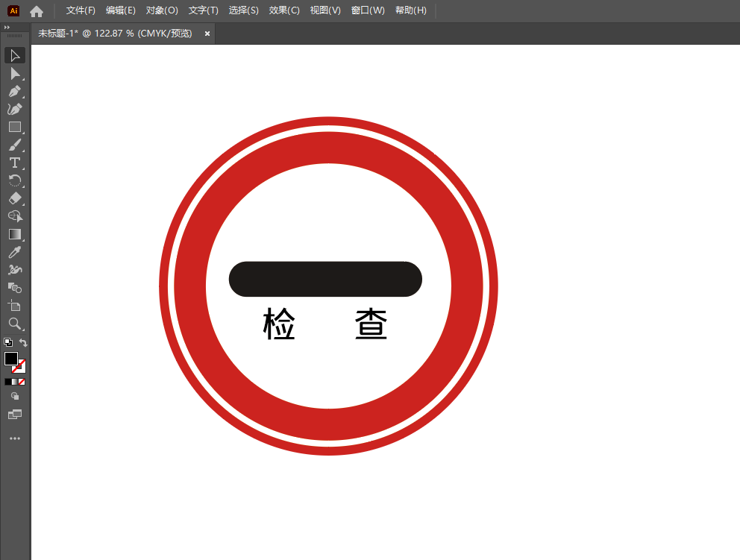Viewport: 740px width, 560px height.
Task: Select the Zoom tool
Action: [x=14, y=324]
